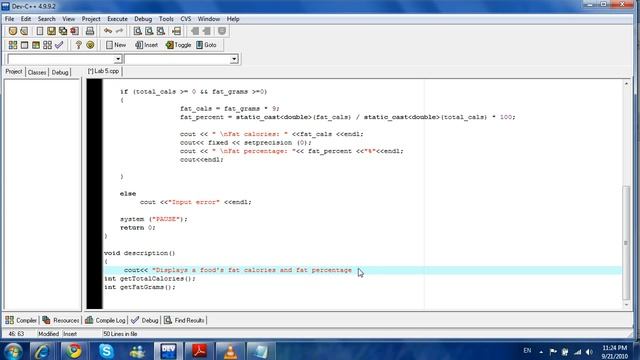Click the editor scrollbar down arrow
Viewport: 640px width, 360px height.
(627, 304)
